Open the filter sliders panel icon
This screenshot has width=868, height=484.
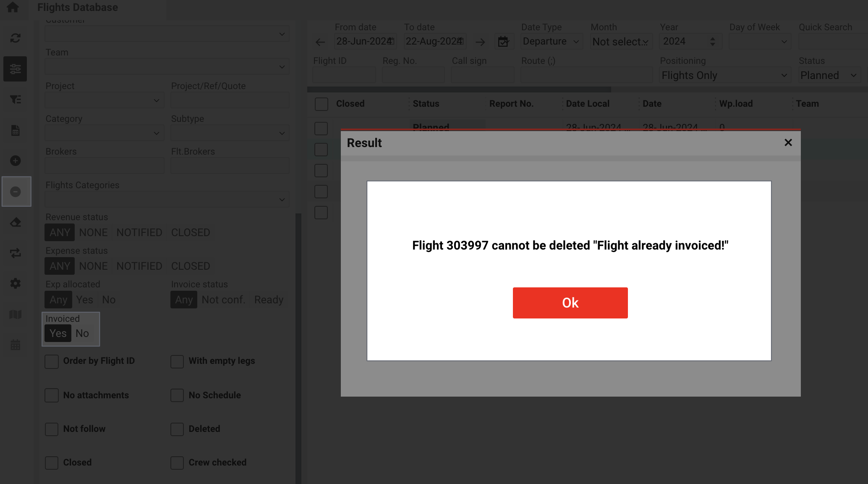[x=16, y=69]
